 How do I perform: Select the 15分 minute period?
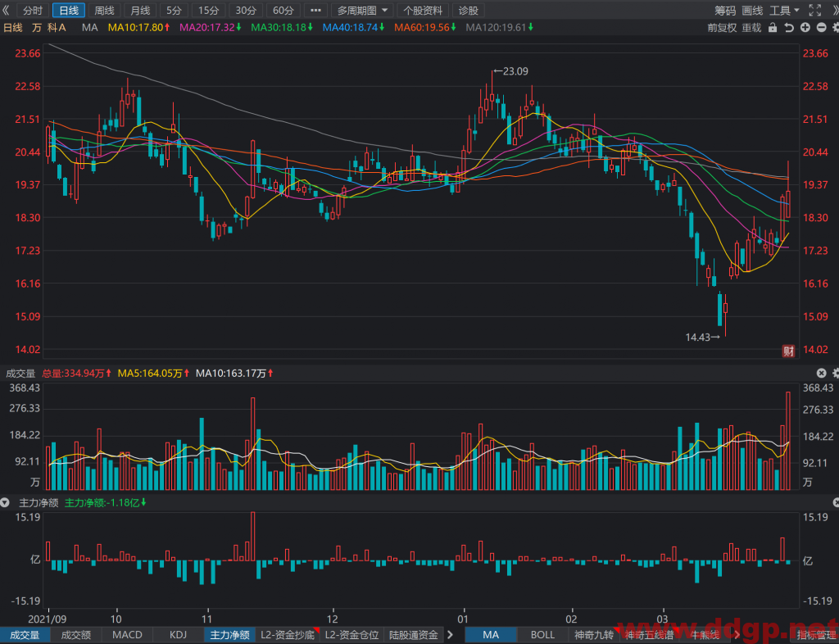[208, 10]
